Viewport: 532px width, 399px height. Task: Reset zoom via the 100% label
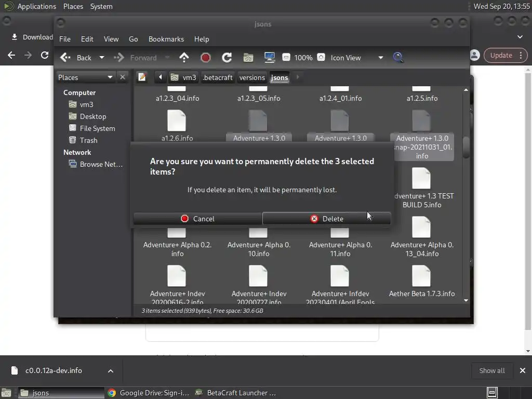click(x=303, y=58)
